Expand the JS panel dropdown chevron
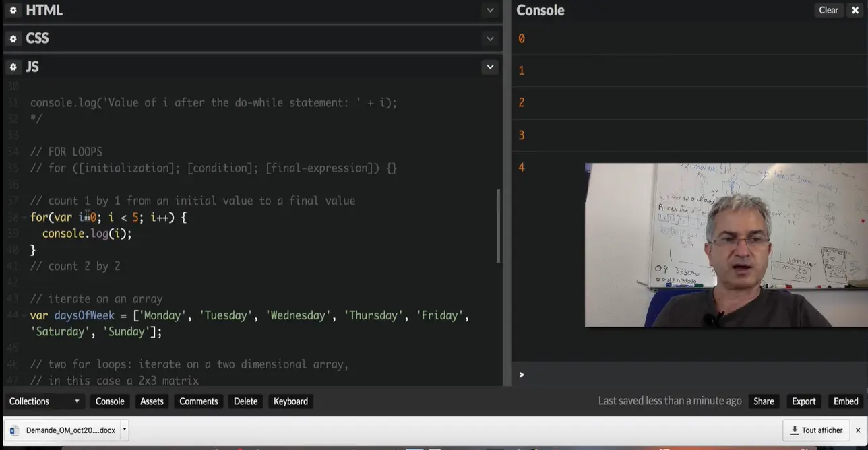This screenshot has width=868, height=450. point(490,67)
